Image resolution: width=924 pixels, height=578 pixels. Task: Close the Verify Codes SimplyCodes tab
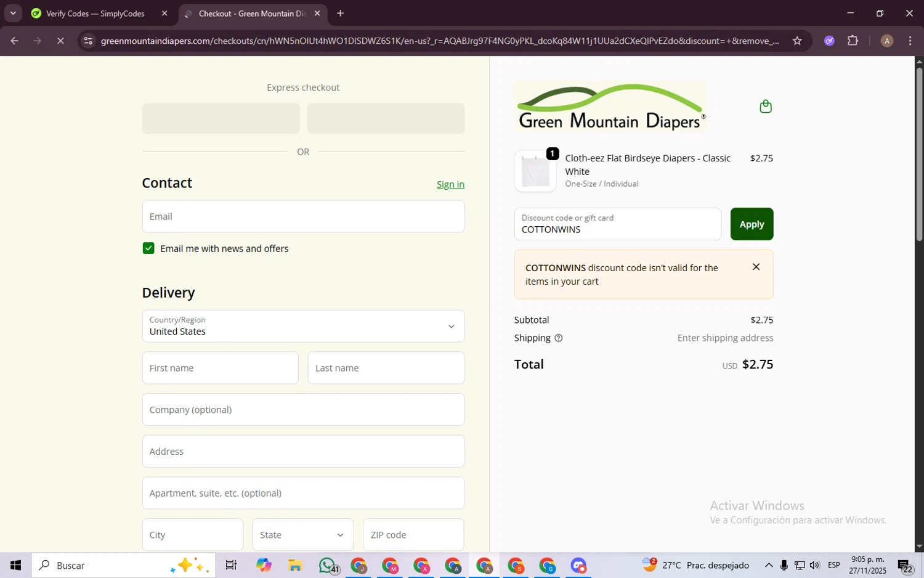coord(164,14)
